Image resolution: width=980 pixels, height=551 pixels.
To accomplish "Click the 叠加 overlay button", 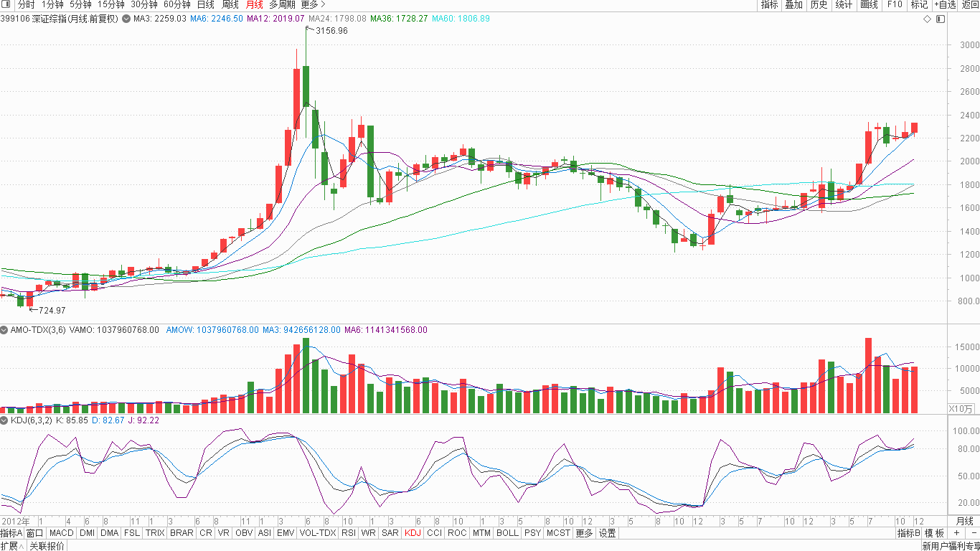I will (x=793, y=4).
